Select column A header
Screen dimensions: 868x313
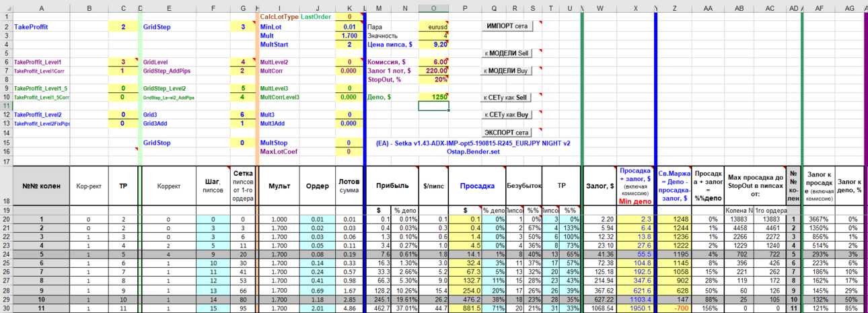click(x=42, y=8)
